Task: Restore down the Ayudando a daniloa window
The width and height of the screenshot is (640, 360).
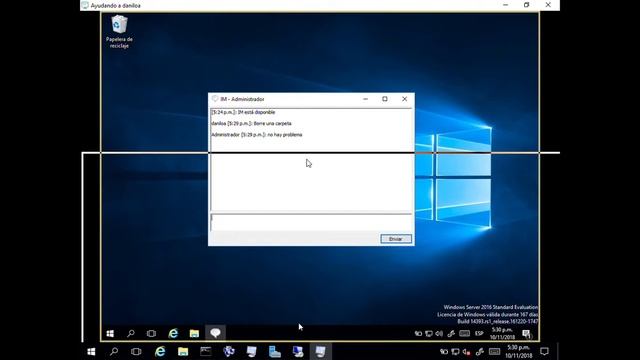Action: [527, 5]
